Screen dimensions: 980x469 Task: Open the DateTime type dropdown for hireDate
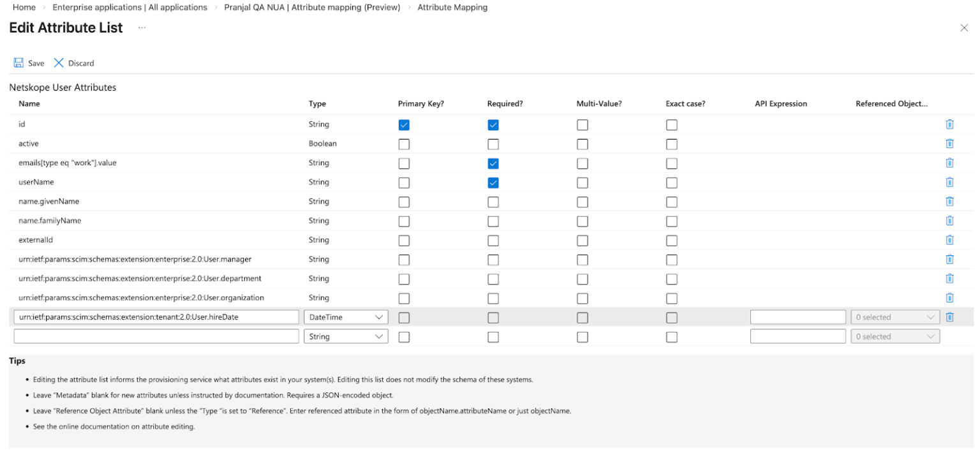pyautogui.click(x=346, y=317)
